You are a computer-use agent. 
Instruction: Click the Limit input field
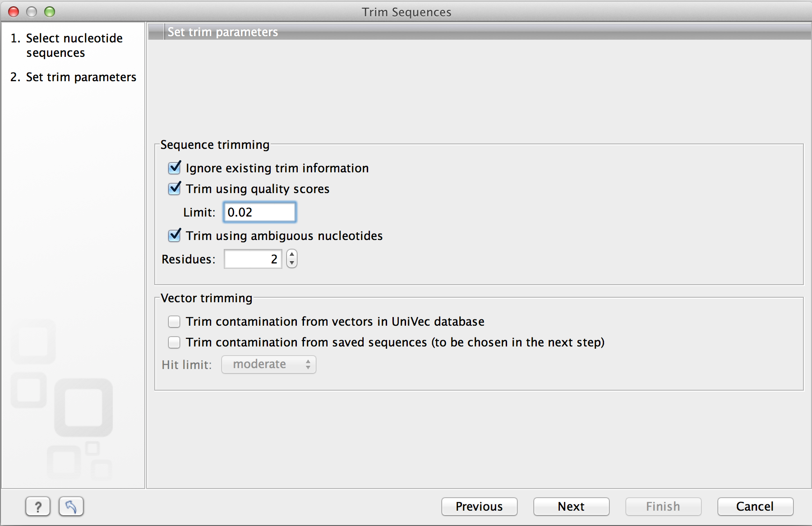tap(260, 212)
